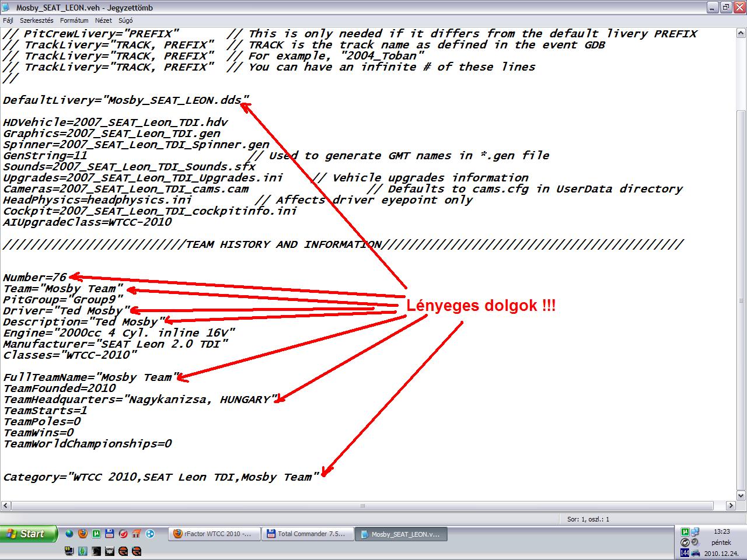
Task: Launch the blue circular icon in Quick Launch
Action: pyautogui.click(x=150, y=533)
